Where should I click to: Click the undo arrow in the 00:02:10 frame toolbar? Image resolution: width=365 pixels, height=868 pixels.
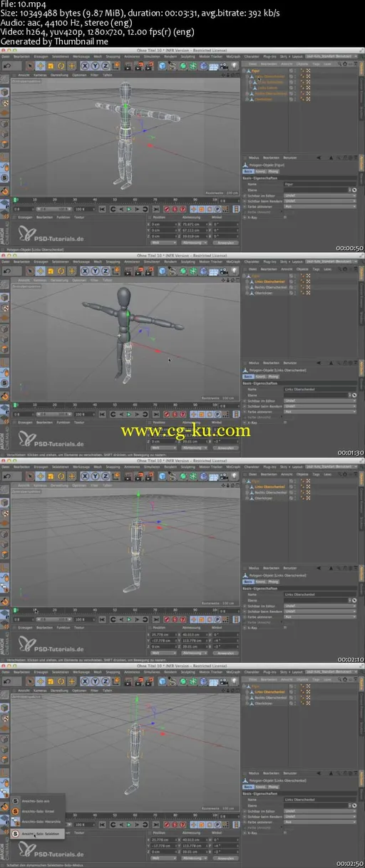[9, 475]
